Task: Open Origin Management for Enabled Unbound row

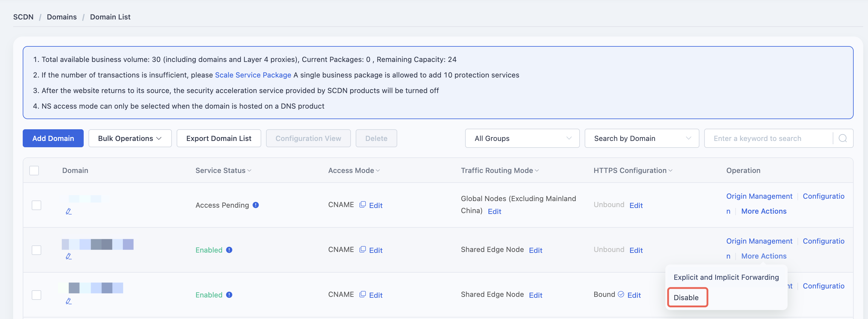Action: click(x=759, y=241)
